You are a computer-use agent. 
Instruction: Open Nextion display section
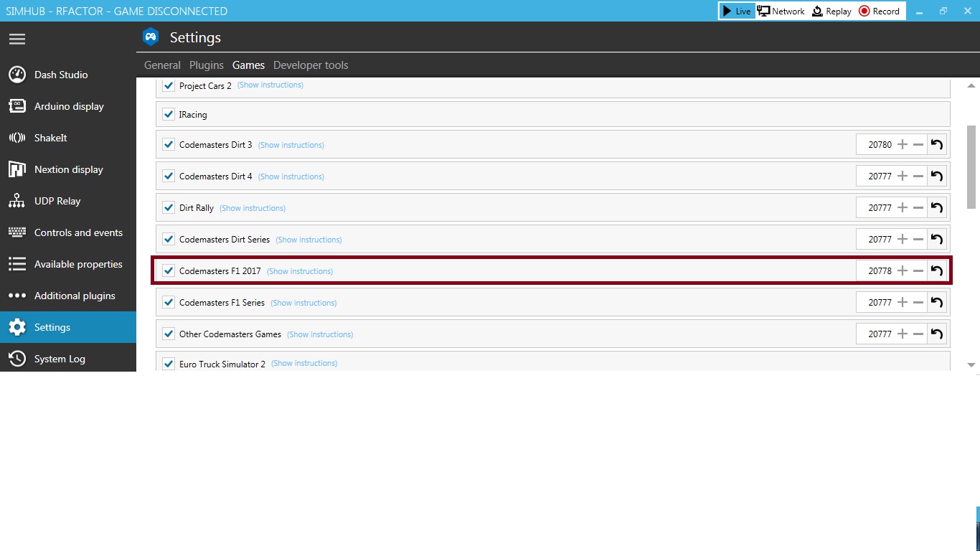68,169
